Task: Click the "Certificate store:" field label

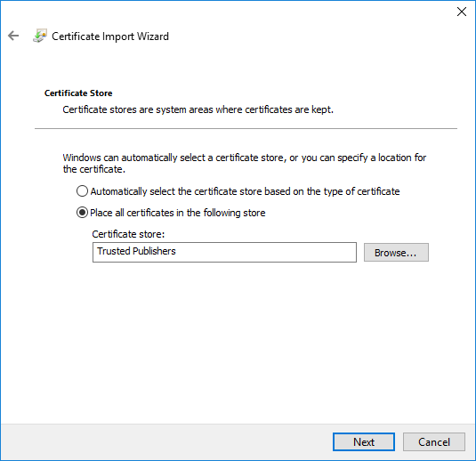Action: 128,234
